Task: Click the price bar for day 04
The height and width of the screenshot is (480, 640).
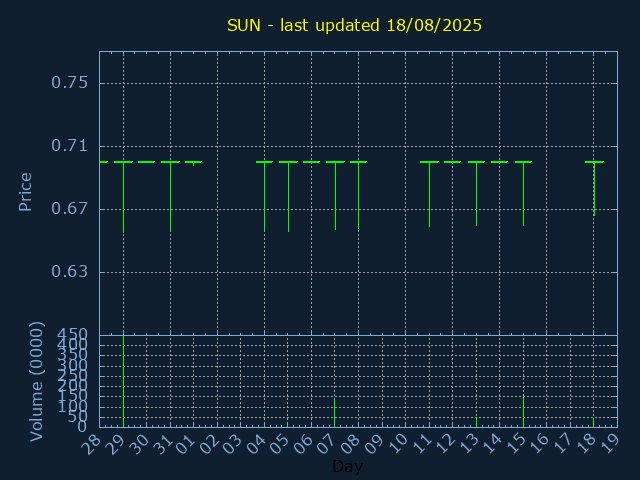Action: pos(264,196)
